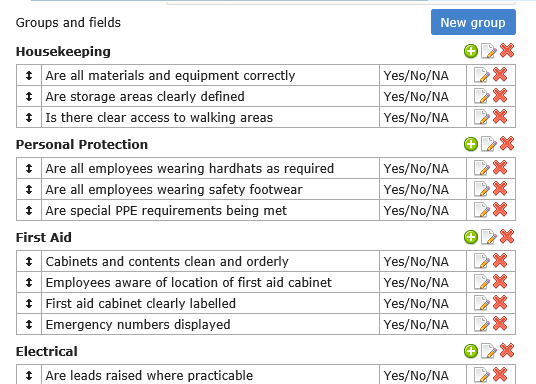Click the New group button
This screenshot has width=536, height=384.
click(473, 22)
